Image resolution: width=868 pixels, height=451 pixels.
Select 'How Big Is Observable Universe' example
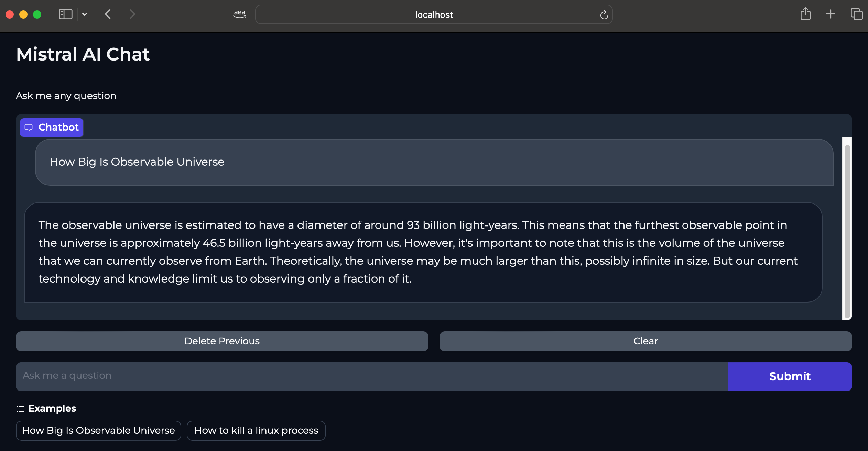[x=98, y=430]
